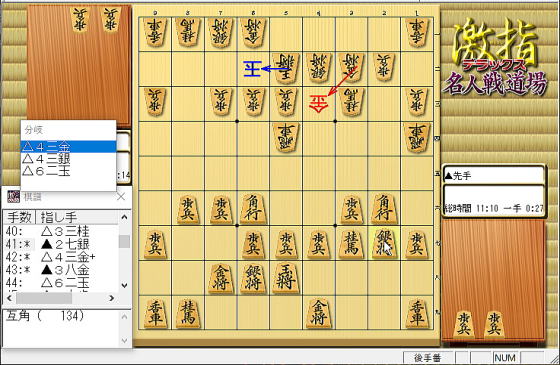Click the sente king 玉將 piece
Image resolution: width=560 pixels, height=365 pixels.
pos(286,278)
